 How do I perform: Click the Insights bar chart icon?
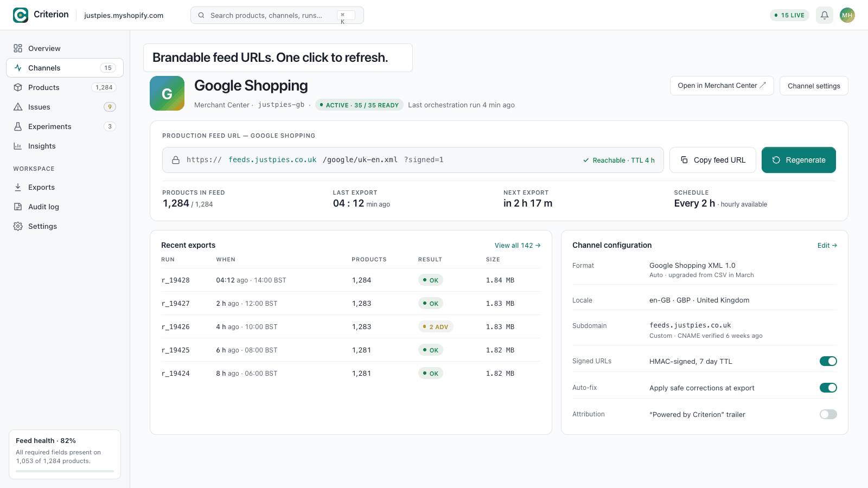click(18, 146)
